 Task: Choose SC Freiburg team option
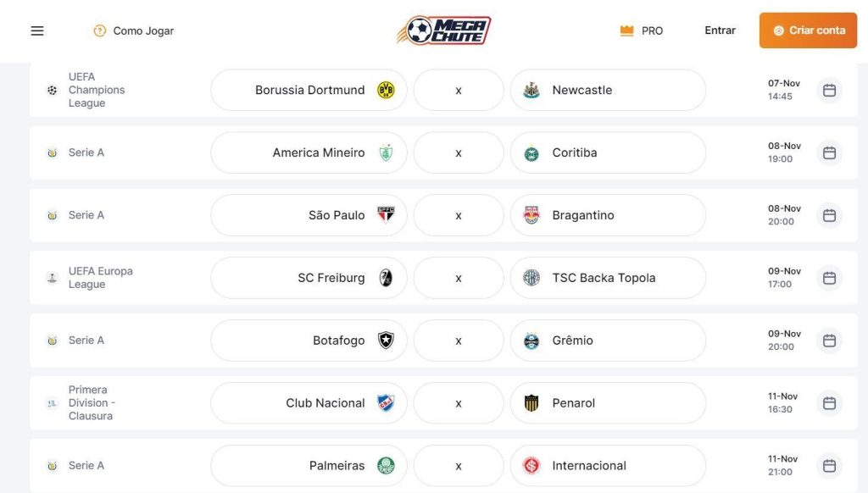pos(309,278)
